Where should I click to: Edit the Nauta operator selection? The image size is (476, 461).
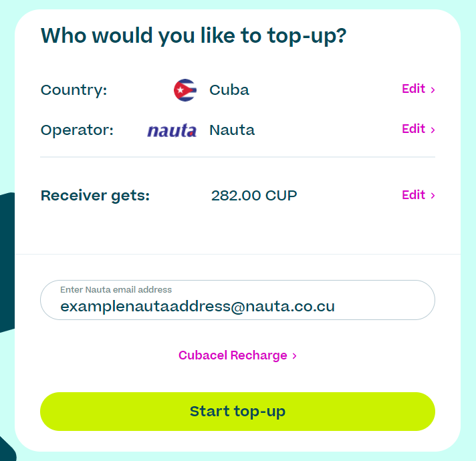point(419,129)
